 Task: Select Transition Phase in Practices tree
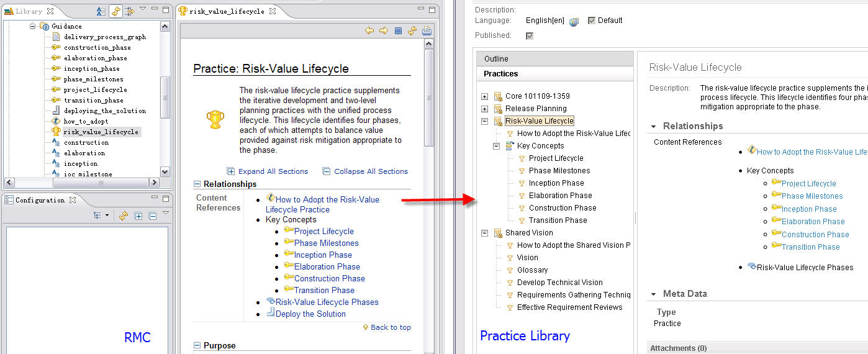pos(558,220)
